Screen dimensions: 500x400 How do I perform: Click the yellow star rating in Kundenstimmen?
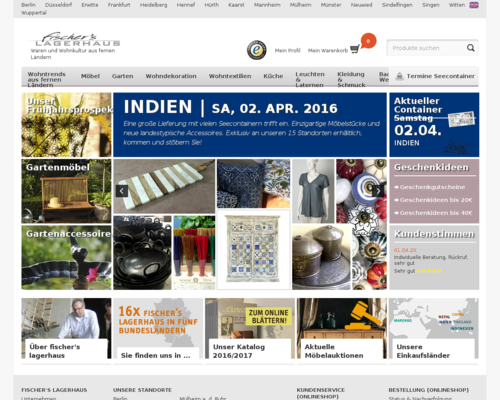coord(429,271)
